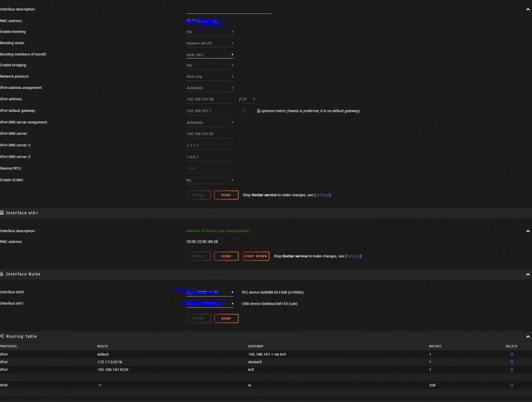Delete the default IPv4 route

[x=512, y=354]
